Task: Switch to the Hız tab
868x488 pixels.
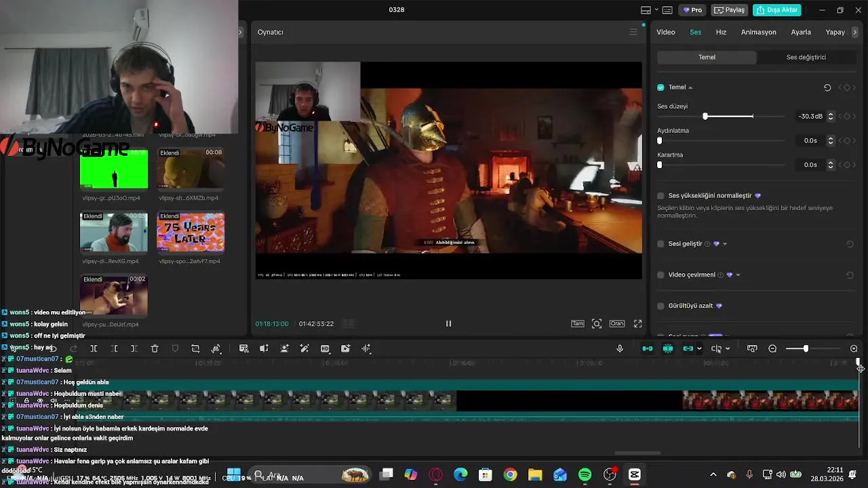Action: pyautogui.click(x=721, y=33)
